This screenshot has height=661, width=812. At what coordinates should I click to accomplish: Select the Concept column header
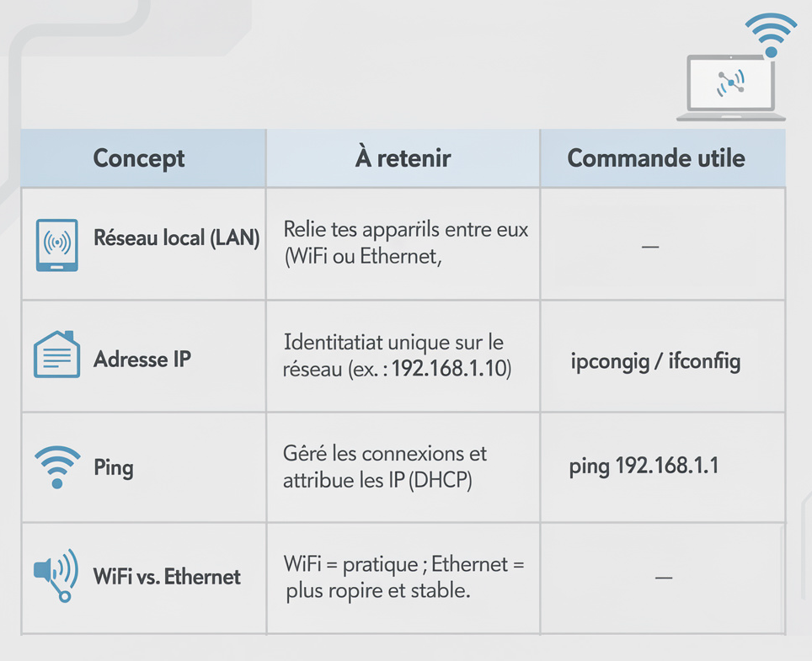pyautogui.click(x=139, y=158)
